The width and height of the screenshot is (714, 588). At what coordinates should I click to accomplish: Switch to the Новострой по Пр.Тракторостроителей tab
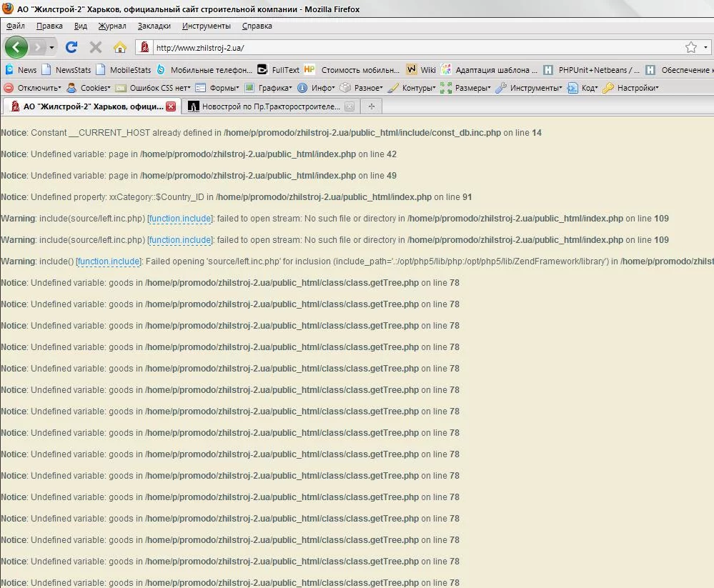(264, 106)
